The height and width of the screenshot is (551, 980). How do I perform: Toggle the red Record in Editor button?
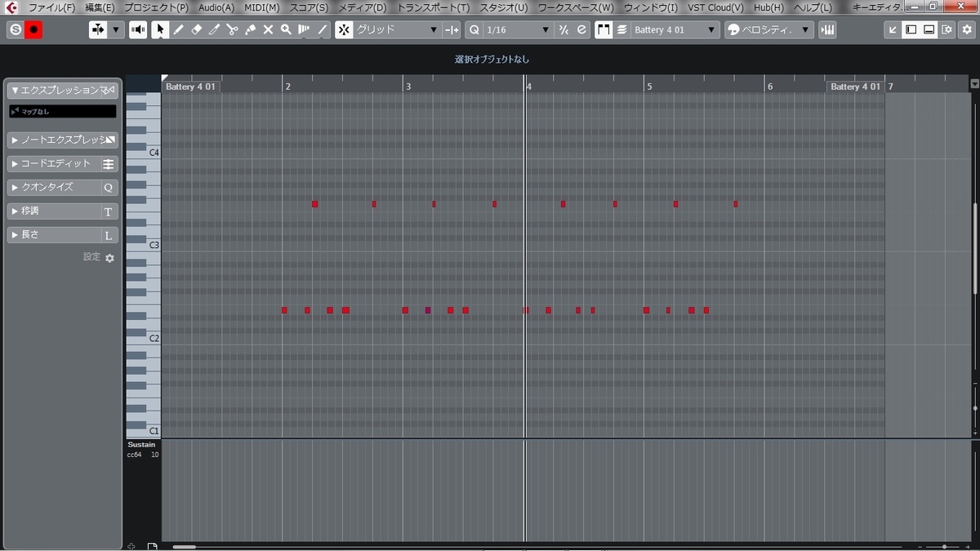33,29
